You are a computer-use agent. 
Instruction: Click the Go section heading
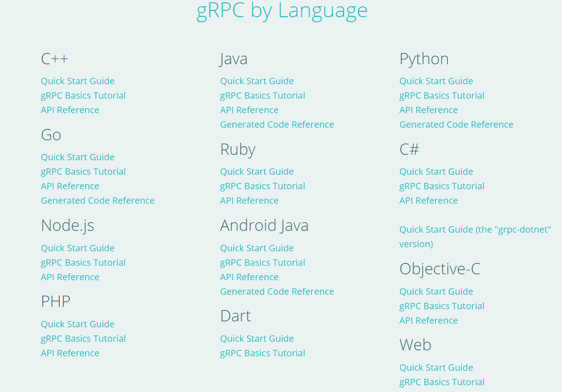tap(51, 135)
